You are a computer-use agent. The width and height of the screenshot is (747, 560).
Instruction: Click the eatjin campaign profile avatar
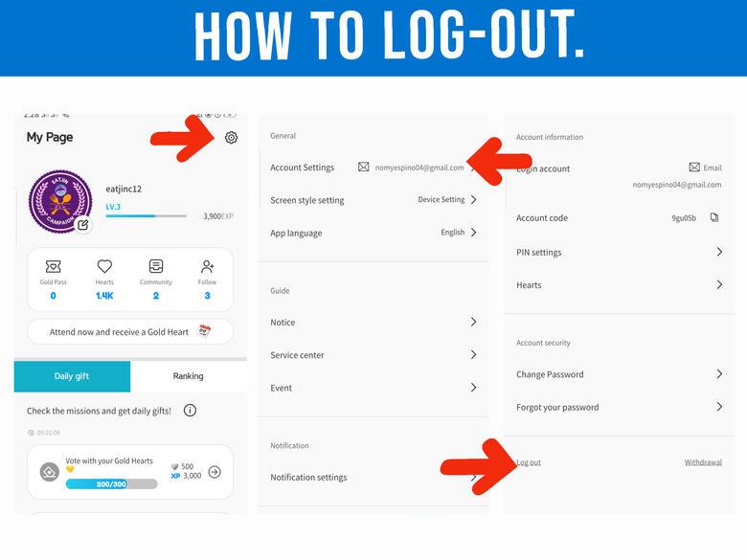coord(60,201)
